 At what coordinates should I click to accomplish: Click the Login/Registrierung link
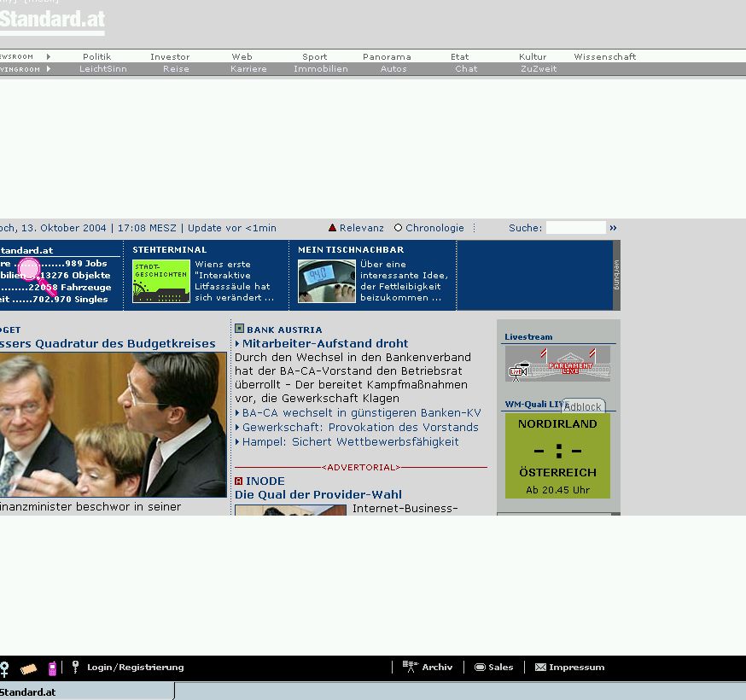coord(135,668)
